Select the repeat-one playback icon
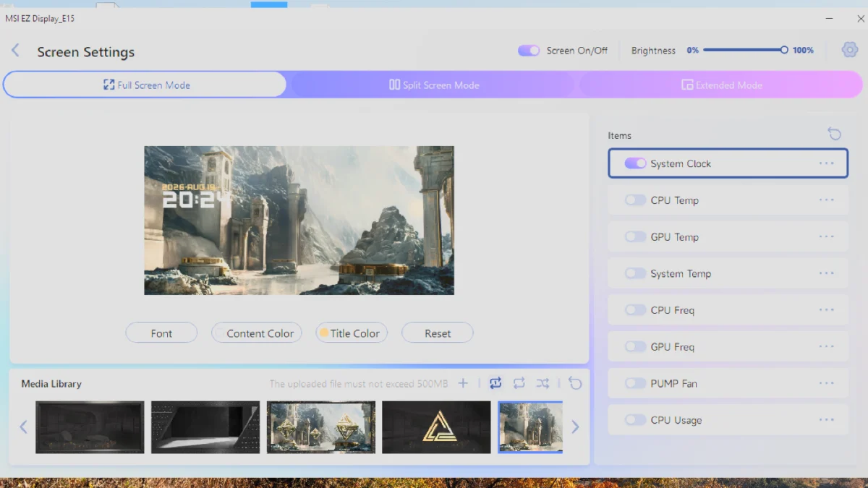Image resolution: width=868 pixels, height=488 pixels. 495,383
